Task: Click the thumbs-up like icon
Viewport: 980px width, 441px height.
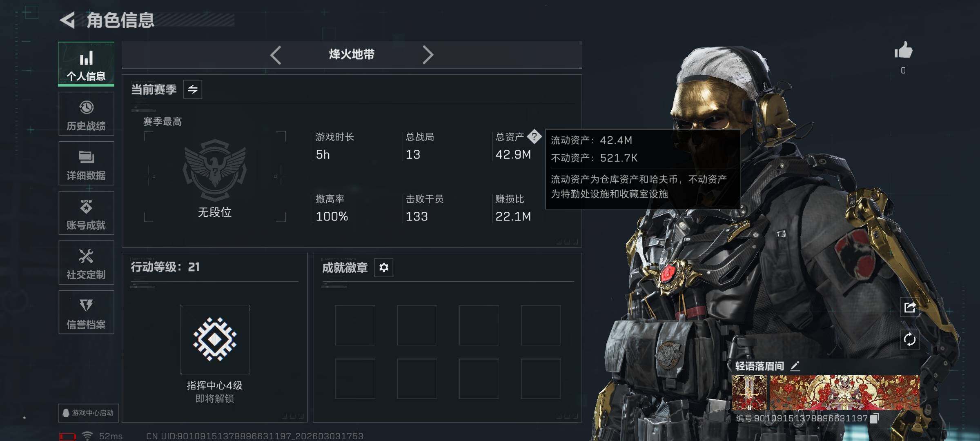Action: 903,51
